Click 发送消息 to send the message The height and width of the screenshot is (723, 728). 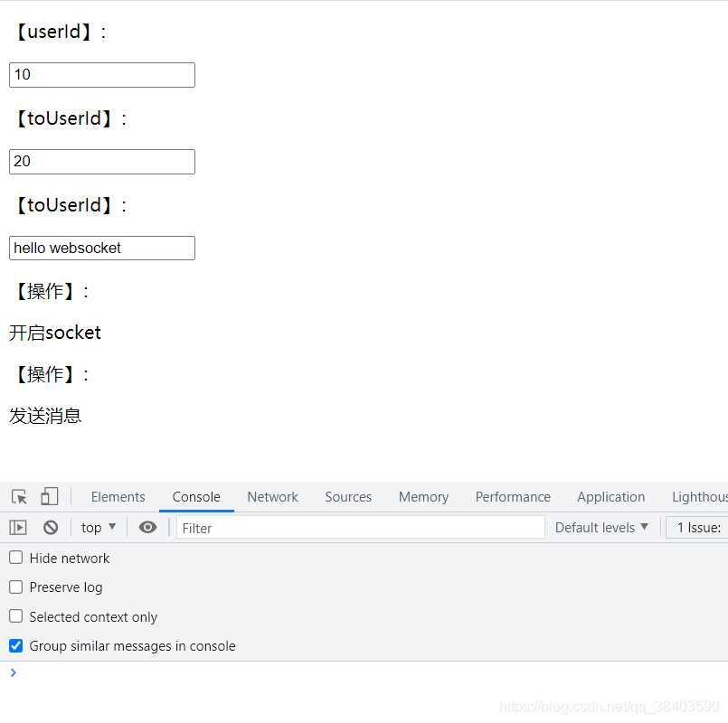point(45,416)
